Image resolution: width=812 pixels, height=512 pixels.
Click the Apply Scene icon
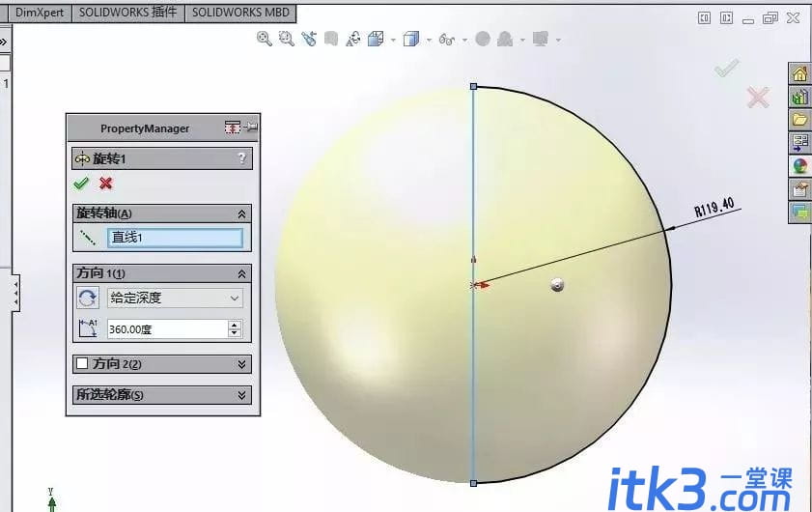pyautogui.click(x=505, y=39)
